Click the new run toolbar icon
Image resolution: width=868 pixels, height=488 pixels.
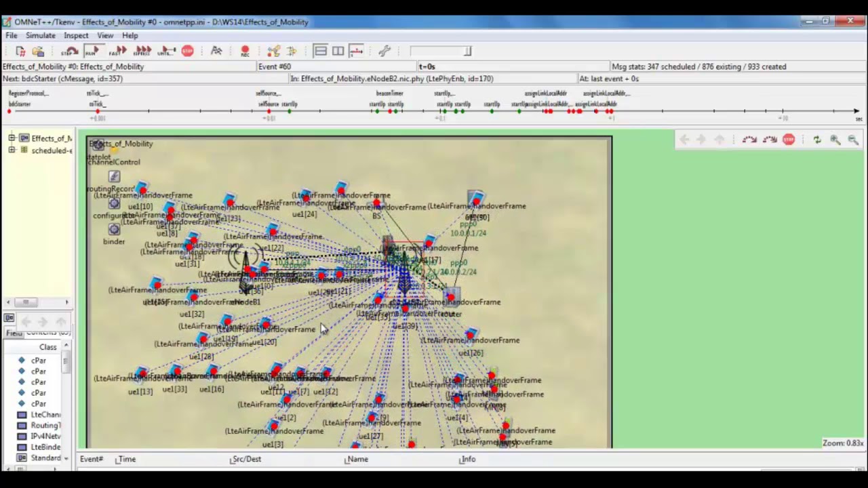pyautogui.click(x=20, y=52)
